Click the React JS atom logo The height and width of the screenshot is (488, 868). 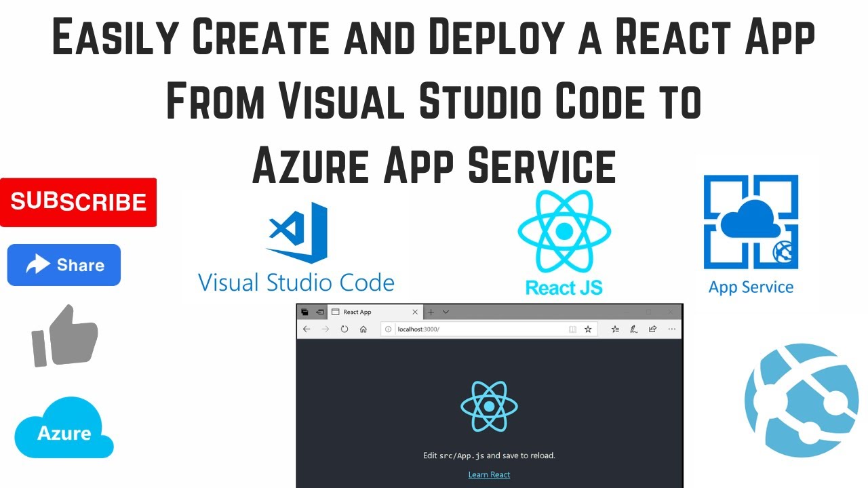[564, 230]
